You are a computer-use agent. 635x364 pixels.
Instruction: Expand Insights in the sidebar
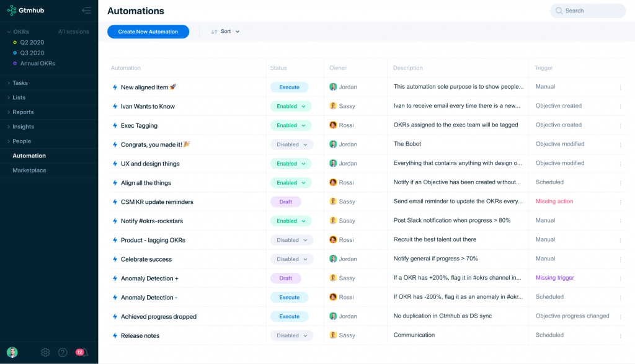coord(9,127)
